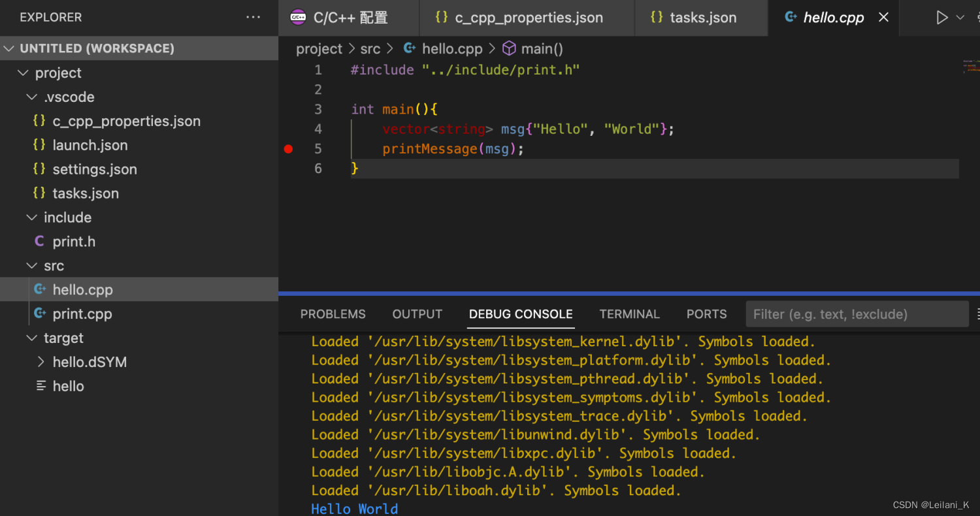Screen dimensions: 980x516
Task: Open settings.json in the Explorer
Action: pos(139,169)
